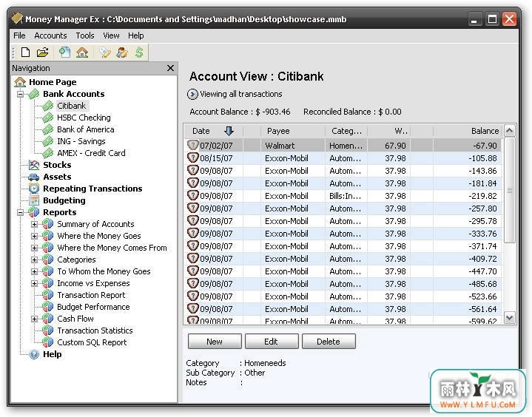Viewport: 532px width, 417px height.
Task: Click the Budgeting calendar icon
Action: 34,200
